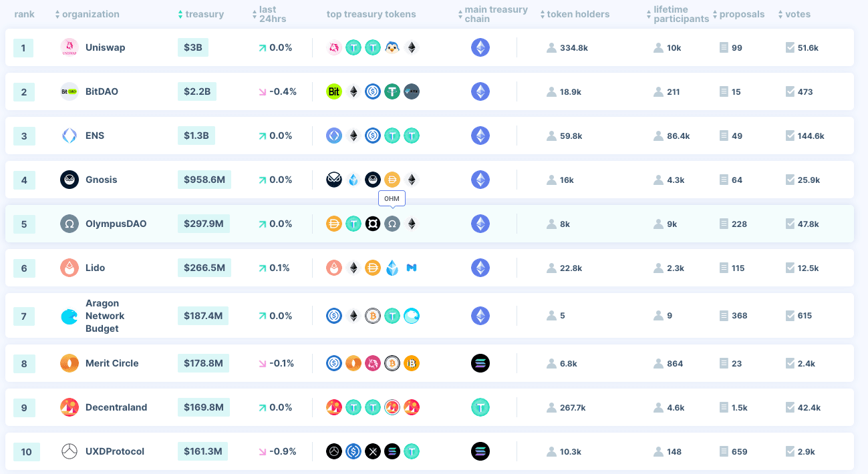Sort by lifetime participants column
The image size is (868, 474).
pyautogui.click(x=677, y=14)
